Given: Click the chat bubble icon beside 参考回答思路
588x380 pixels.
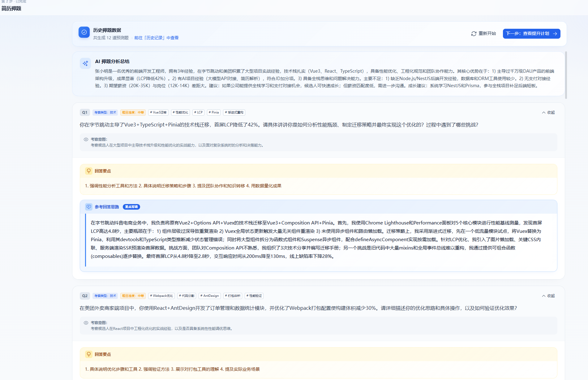Looking at the screenshot, I should (x=89, y=207).
